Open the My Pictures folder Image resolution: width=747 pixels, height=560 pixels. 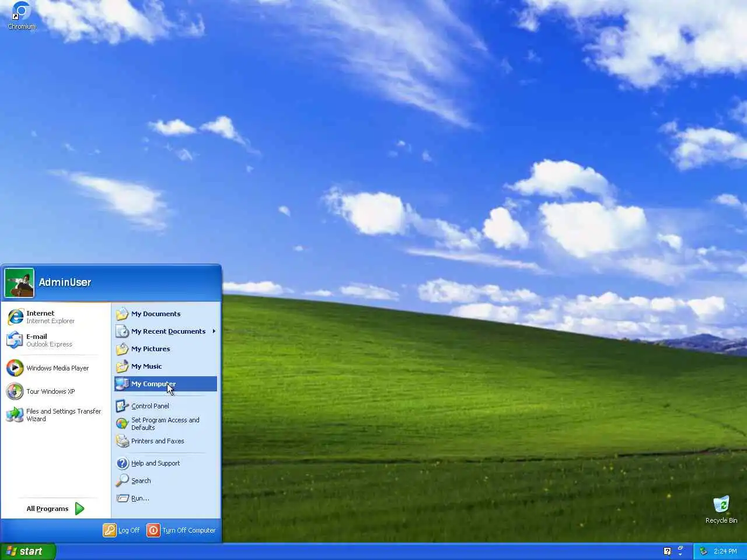(166, 349)
